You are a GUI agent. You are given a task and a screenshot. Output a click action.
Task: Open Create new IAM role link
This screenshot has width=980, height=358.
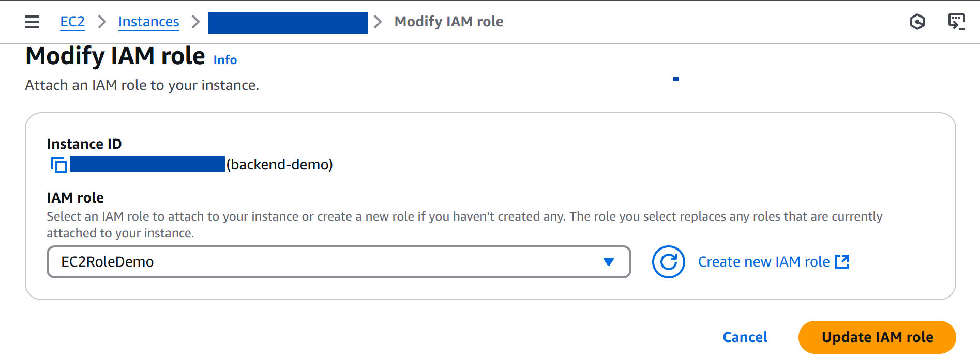coord(774,262)
